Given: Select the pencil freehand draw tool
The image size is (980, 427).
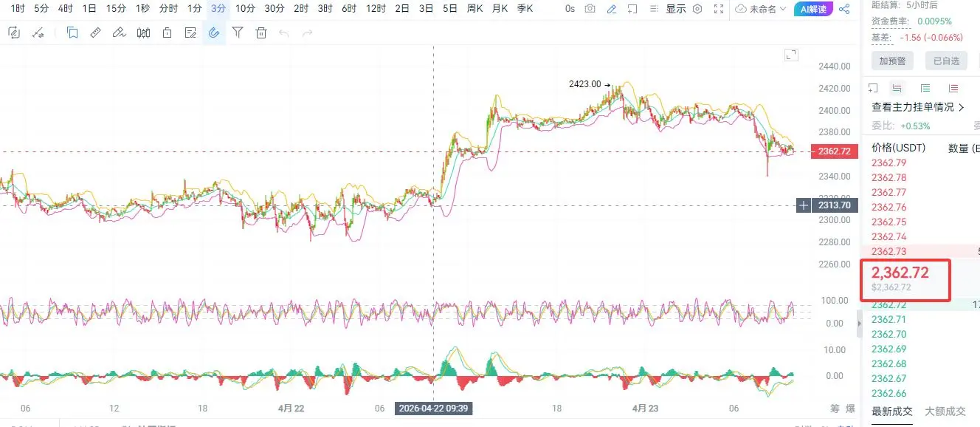Looking at the screenshot, I should point(119,33).
